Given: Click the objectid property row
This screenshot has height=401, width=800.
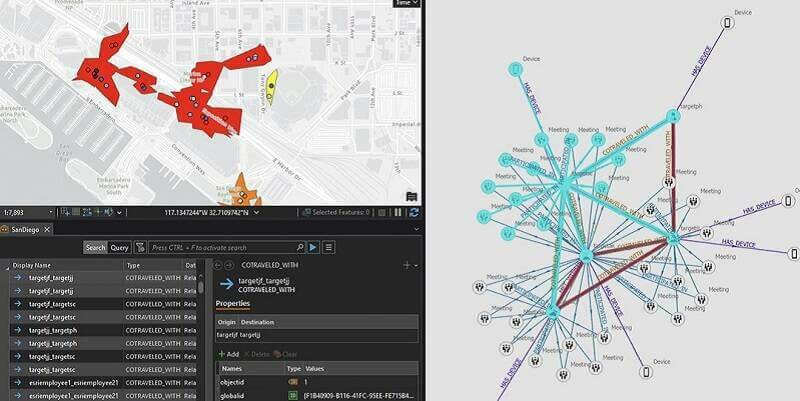Looking at the screenshot, I should pyautogui.click(x=318, y=382).
